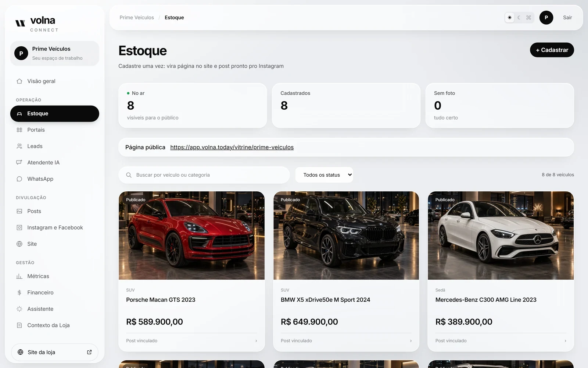Click Sair to log out
588x368 pixels.
[x=567, y=18]
